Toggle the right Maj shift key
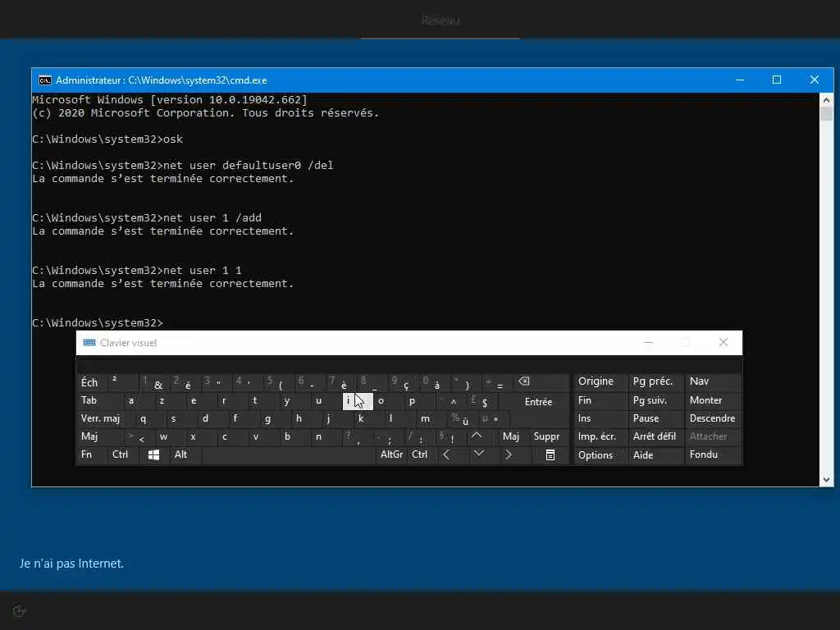This screenshot has height=630, width=840. 514,436
